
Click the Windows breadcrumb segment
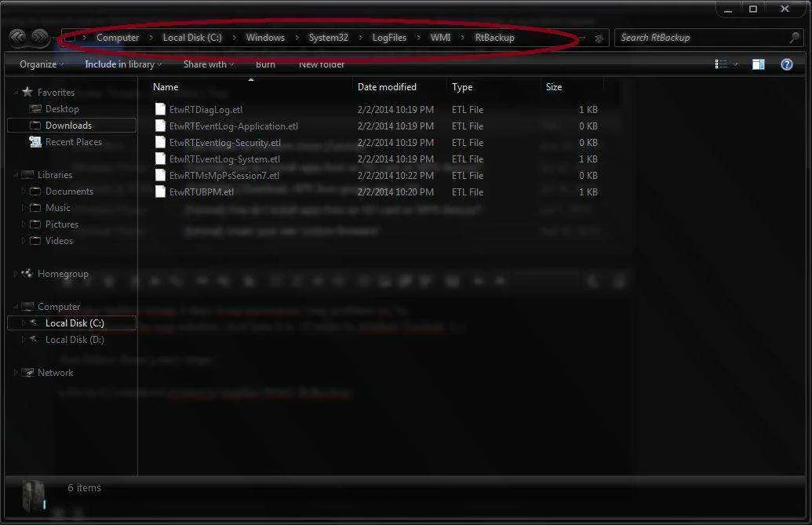[x=265, y=38]
